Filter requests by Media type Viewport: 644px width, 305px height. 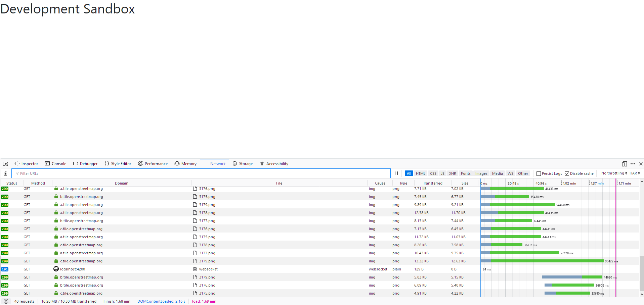pos(498,173)
